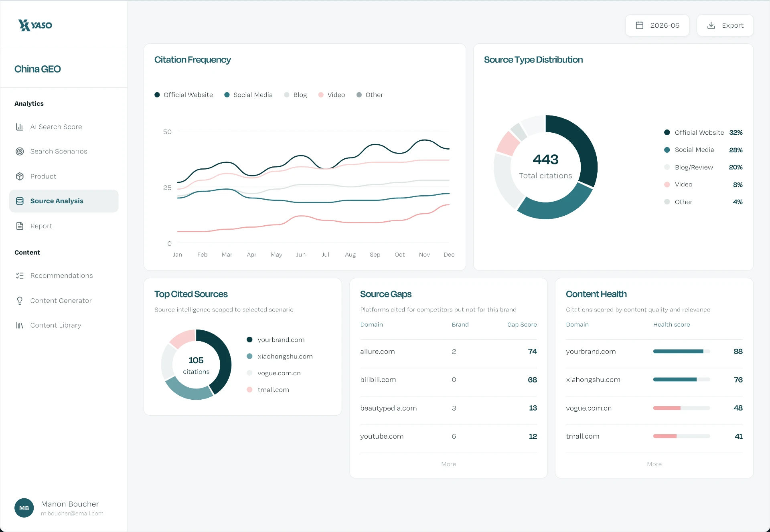Open the Recommendations page
The height and width of the screenshot is (532, 770).
coord(64,276)
